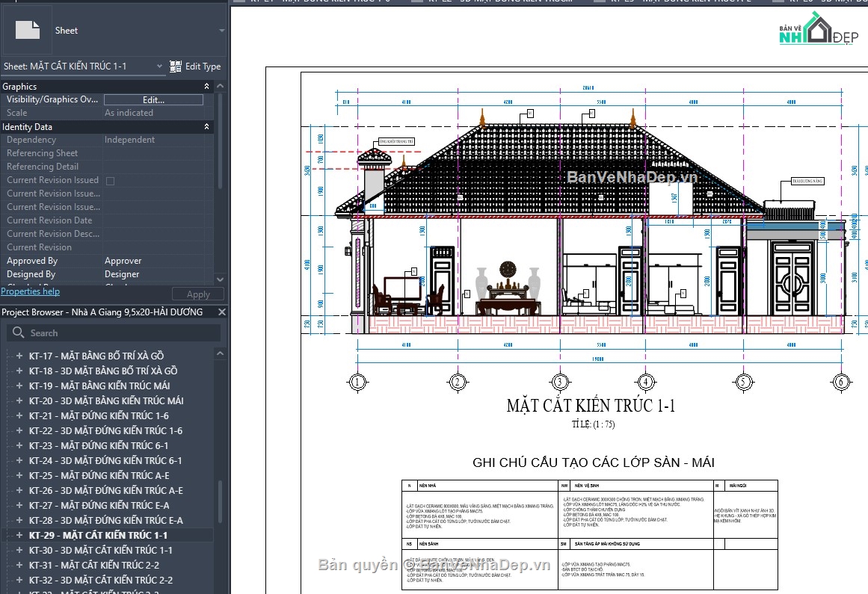Close the Project Browser panel

(x=221, y=312)
